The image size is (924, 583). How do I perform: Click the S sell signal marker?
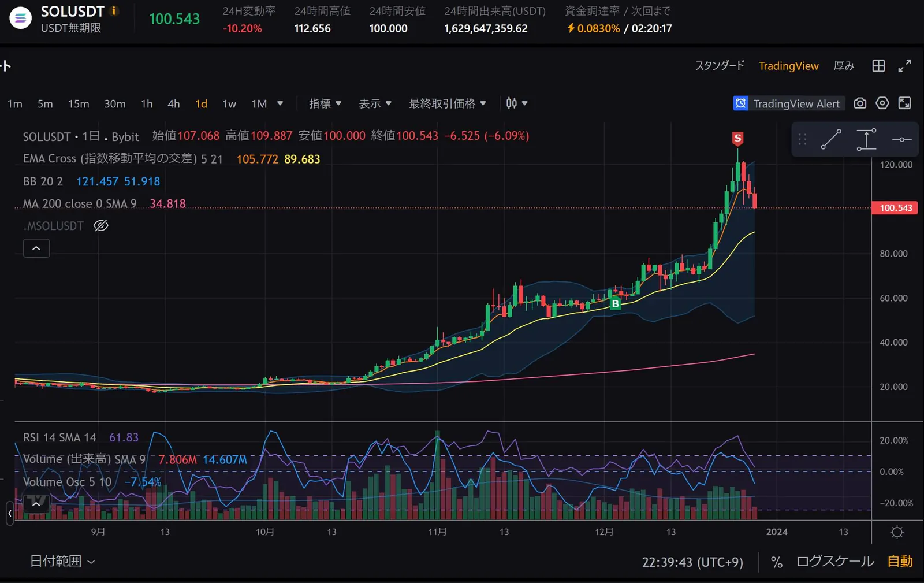coord(737,139)
